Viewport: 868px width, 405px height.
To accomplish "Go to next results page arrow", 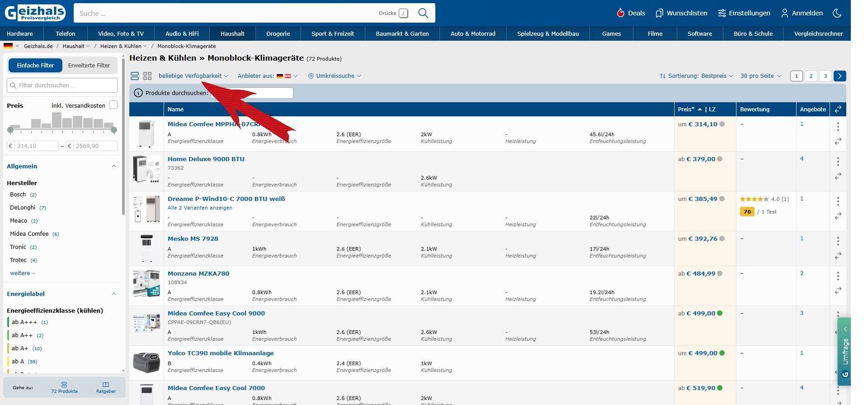I will (x=840, y=76).
